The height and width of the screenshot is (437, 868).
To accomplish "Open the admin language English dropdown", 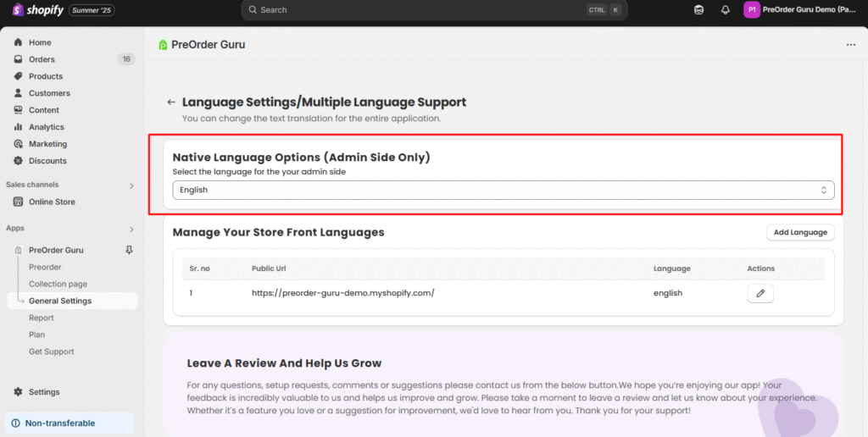I will 503,191.
